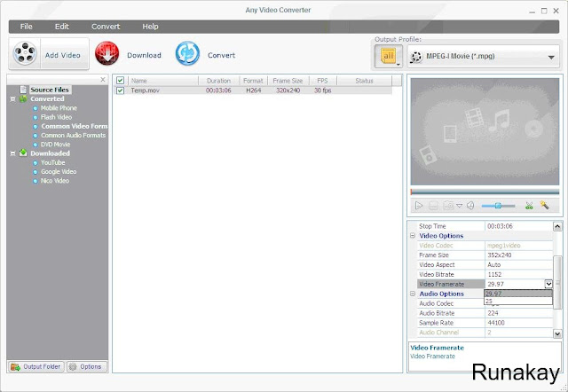The height and width of the screenshot is (392, 568).
Task: Choose 25 from the framerate list
Action: pos(518,301)
